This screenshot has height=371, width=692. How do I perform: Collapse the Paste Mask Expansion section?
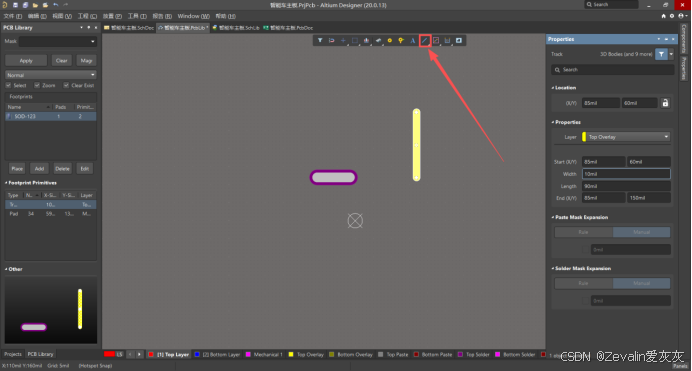[553, 217]
